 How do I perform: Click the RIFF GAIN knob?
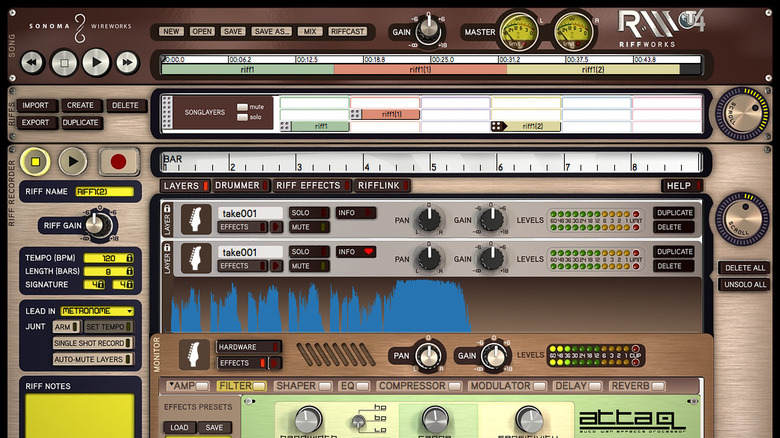[x=98, y=225]
